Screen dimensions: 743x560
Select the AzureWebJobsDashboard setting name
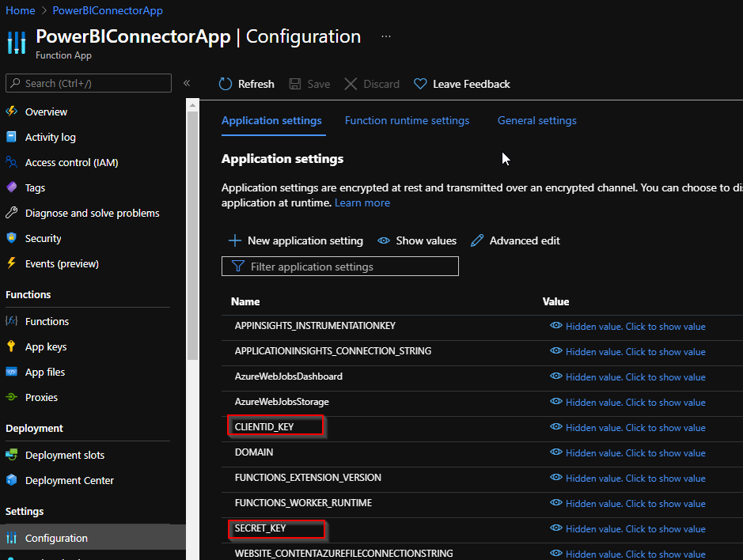click(288, 376)
